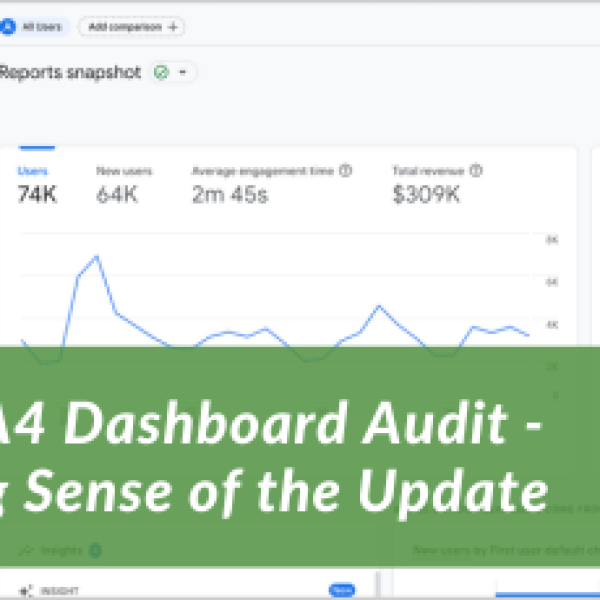The image size is (600, 600).
Task: Click the blue New badge on insight card
Action: click(342, 590)
